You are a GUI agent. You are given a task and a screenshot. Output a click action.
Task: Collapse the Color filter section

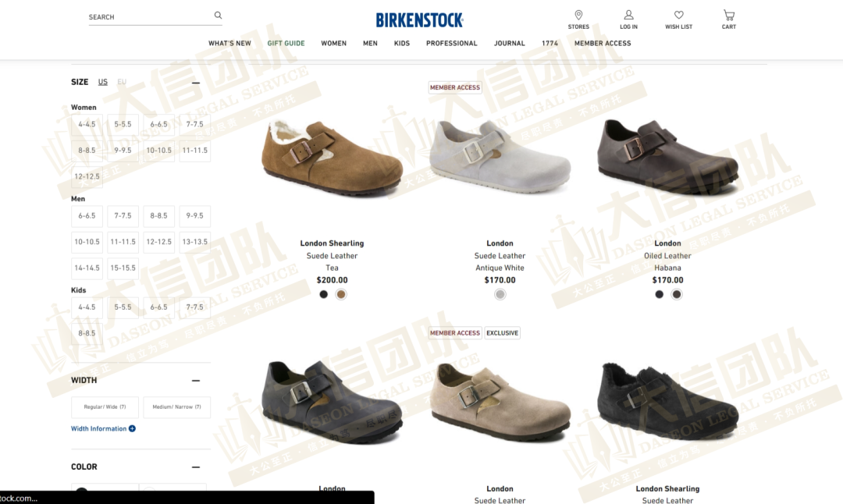pos(196,467)
